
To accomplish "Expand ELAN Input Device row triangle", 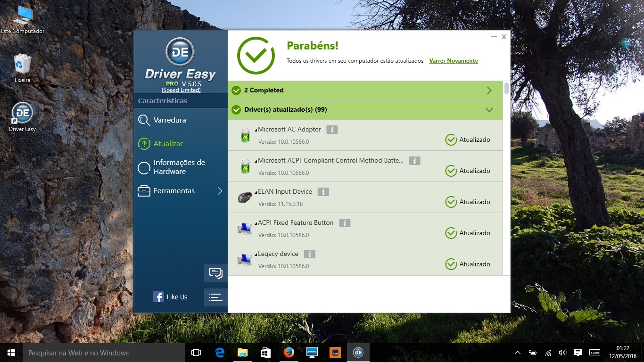I will pos(256,192).
